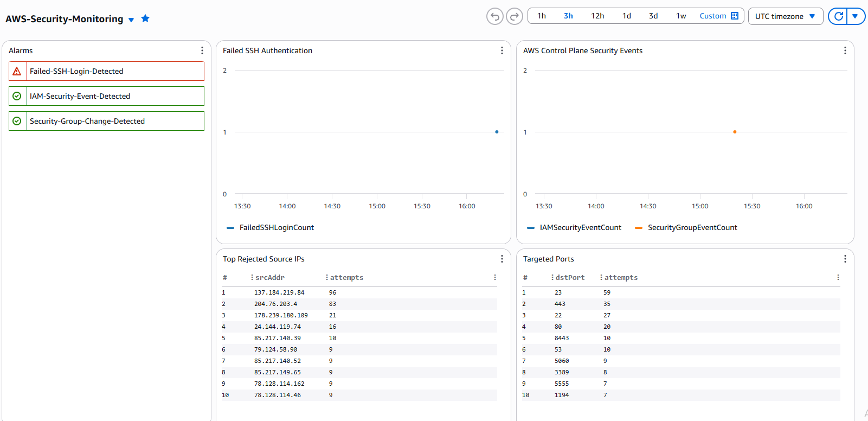
Task: Refresh the dashboard
Action: 838,16
